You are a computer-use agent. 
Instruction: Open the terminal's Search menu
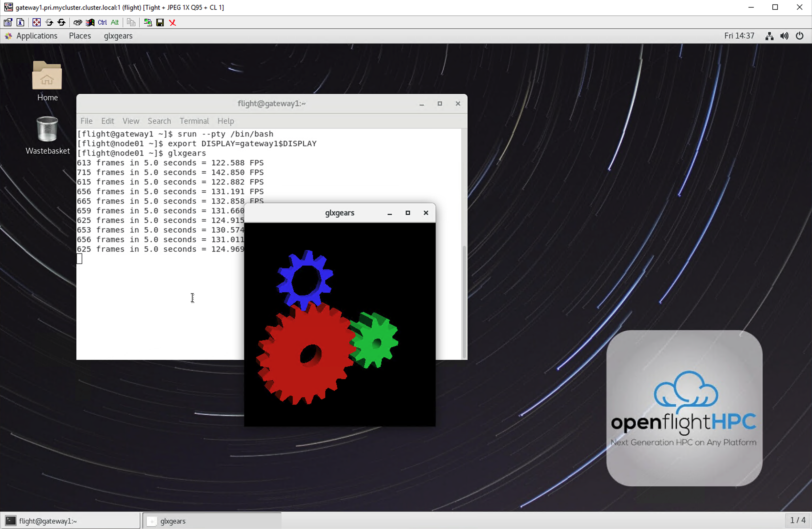coord(159,121)
